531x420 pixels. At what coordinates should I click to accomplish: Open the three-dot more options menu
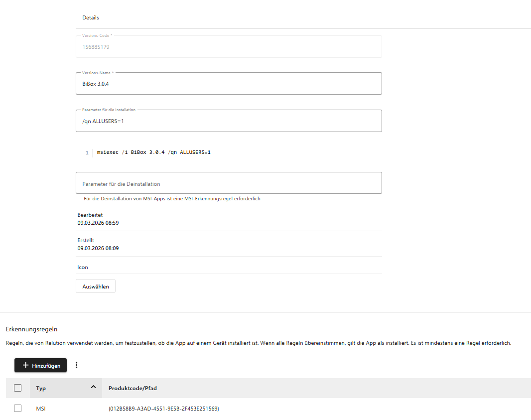tap(76, 365)
